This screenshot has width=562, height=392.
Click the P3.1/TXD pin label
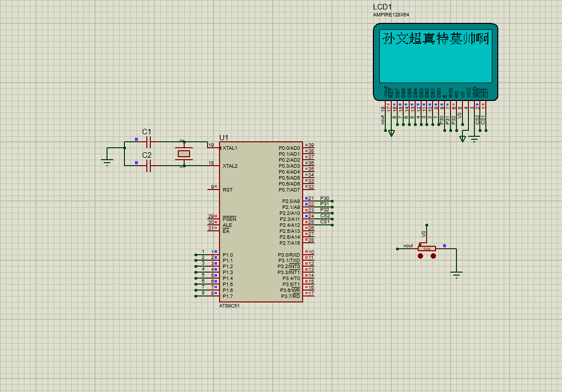pos(289,261)
